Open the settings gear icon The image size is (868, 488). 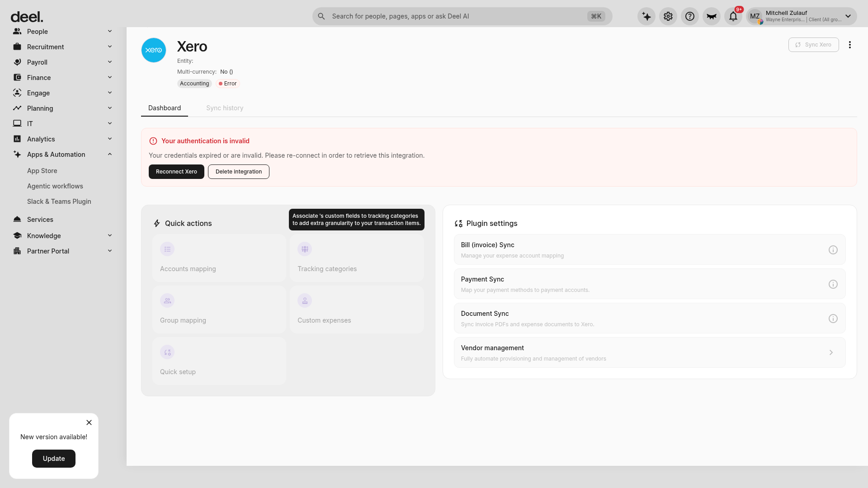668,16
